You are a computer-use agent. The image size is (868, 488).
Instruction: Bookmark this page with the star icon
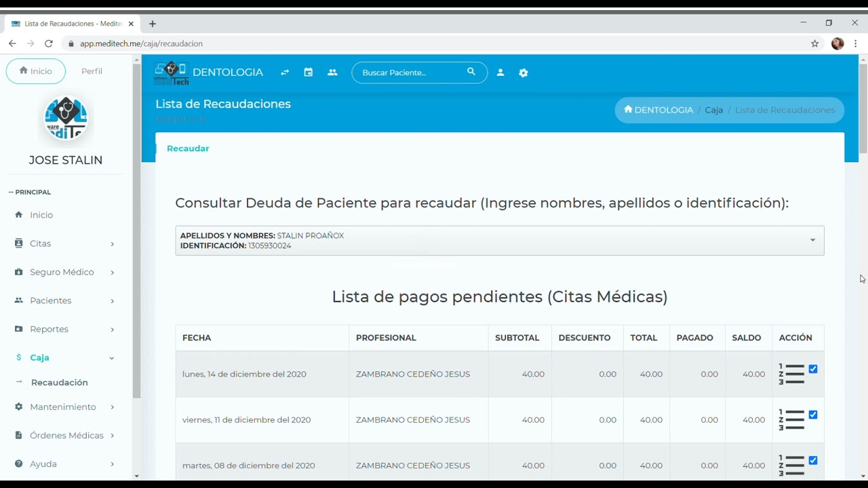click(815, 43)
